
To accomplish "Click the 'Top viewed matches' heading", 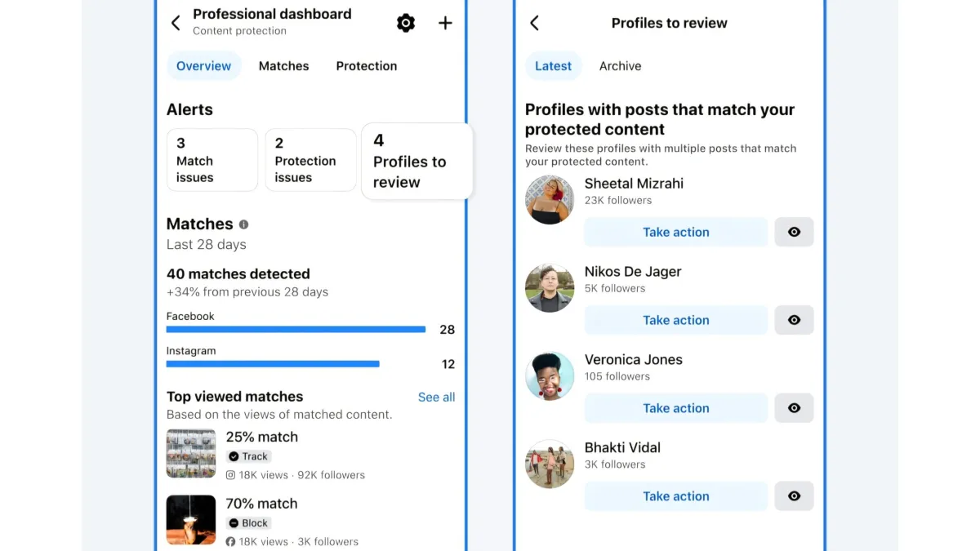I will (235, 397).
